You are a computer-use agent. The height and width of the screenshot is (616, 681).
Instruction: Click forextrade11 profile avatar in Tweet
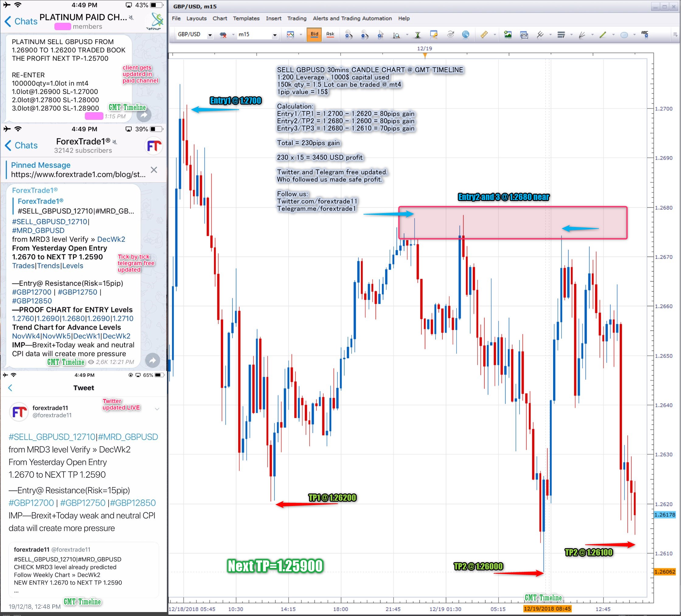pyautogui.click(x=19, y=412)
